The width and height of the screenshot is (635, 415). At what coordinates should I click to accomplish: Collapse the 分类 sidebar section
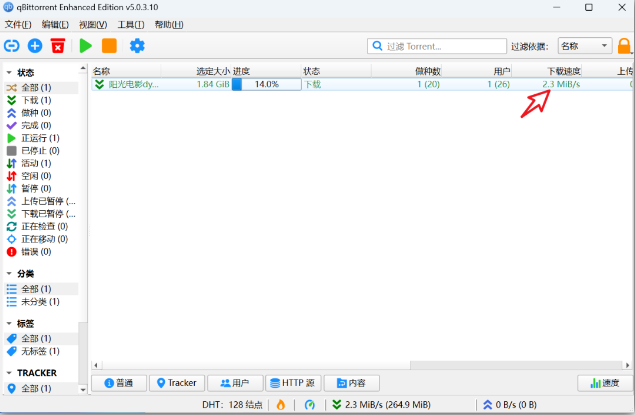pos(10,273)
